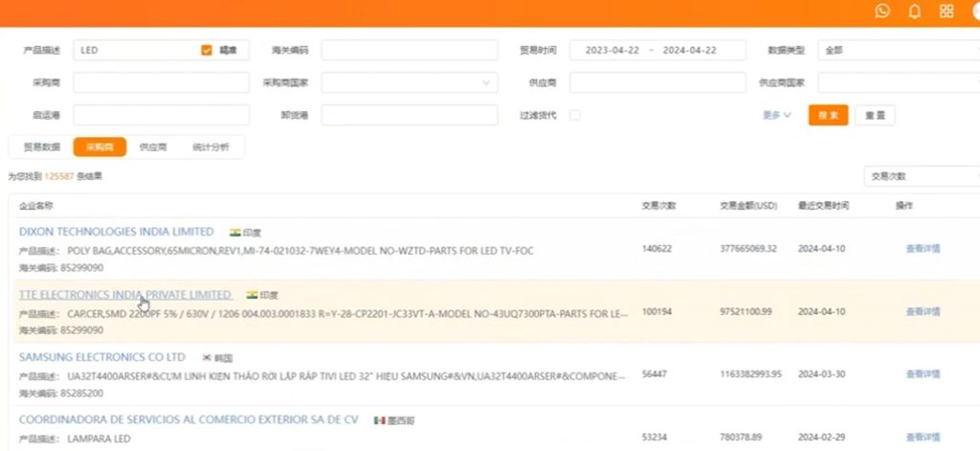Open the 交易次数 sort dropdown
The width and height of the screenshot is (980, 451).
[922, 176]
